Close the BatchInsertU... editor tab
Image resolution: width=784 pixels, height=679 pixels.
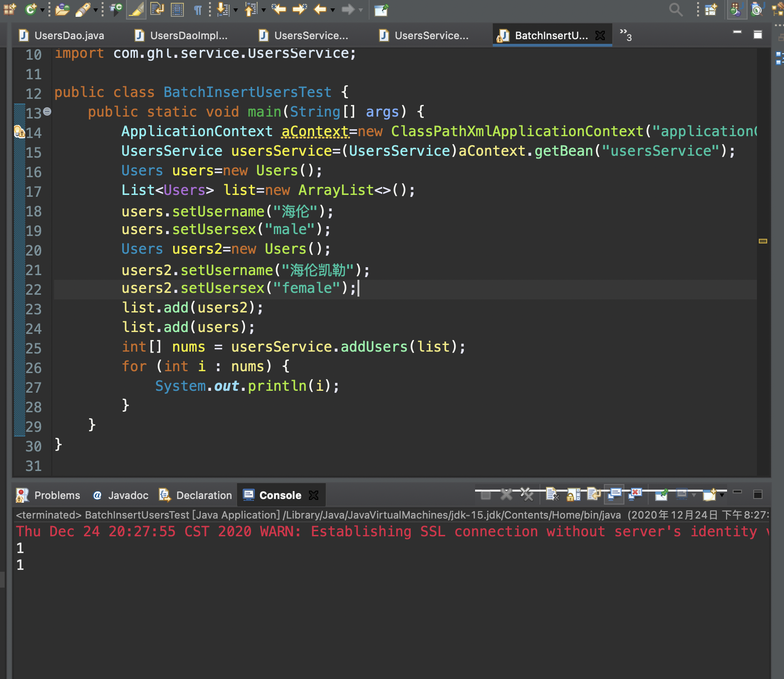(x=601, y=35)
